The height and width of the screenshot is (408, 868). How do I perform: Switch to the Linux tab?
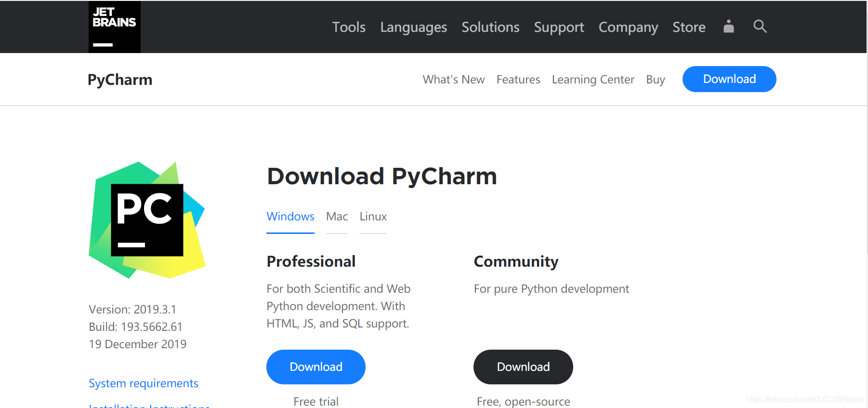pyautogui.click(x=373, y=217)
